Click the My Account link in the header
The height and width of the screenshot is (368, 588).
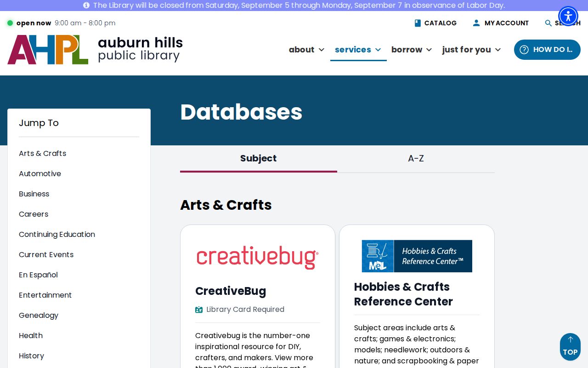tap(501, 23)
